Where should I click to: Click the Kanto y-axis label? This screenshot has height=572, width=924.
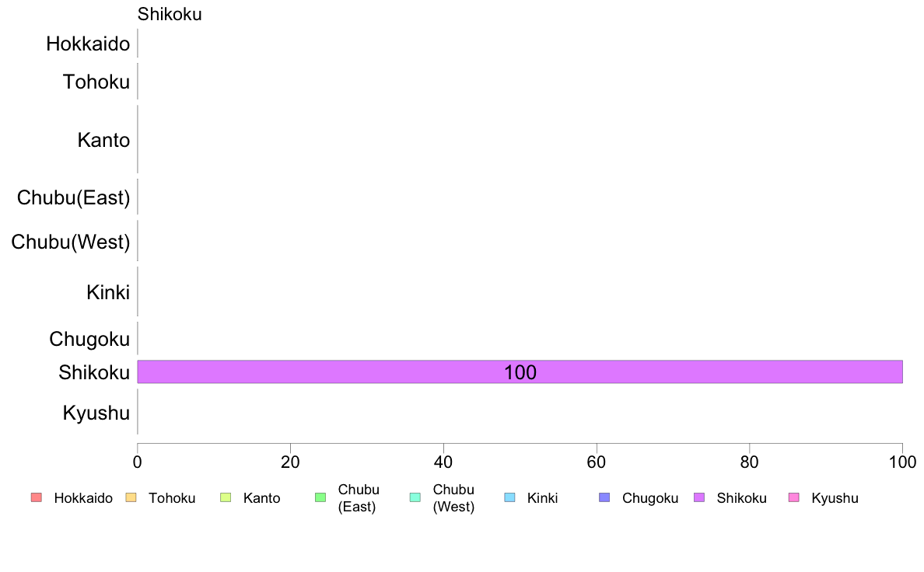pyautogui.click(x=103, y=140)
